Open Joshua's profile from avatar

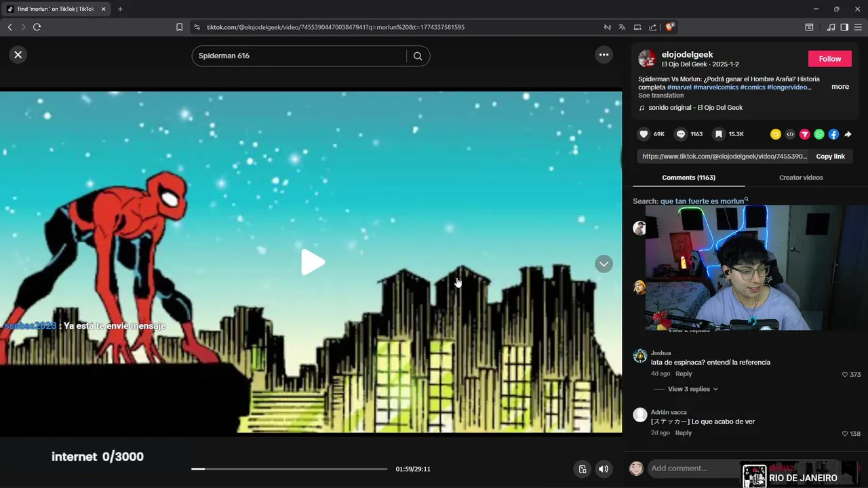pos(640,356)
